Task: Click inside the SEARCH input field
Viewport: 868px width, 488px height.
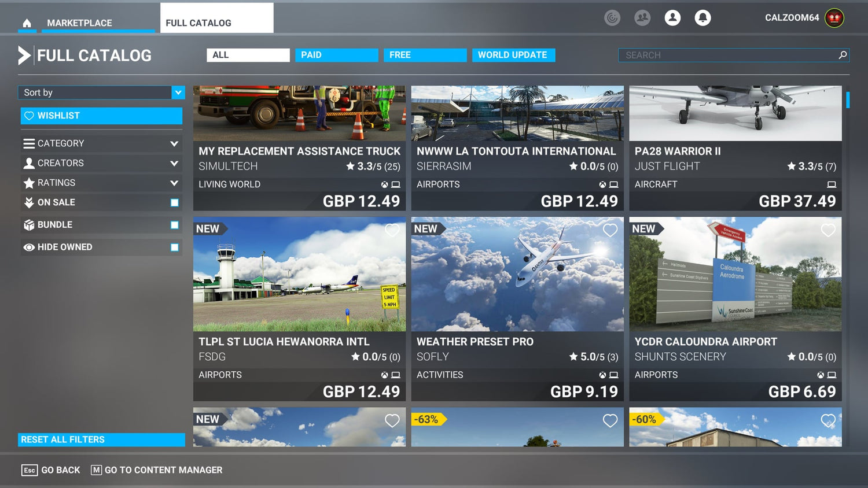Action: pyautogui.click(x=723, y=55)
